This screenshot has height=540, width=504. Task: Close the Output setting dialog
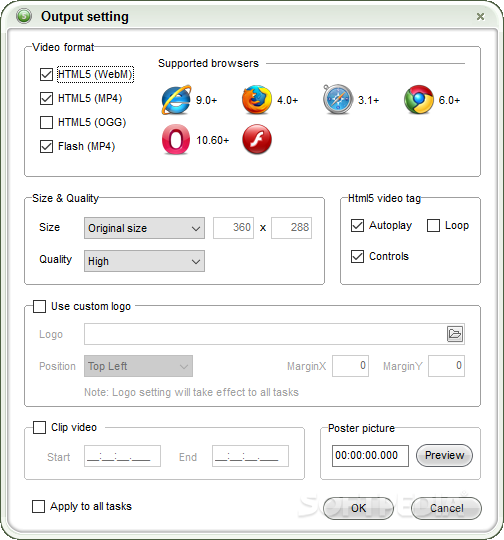480,16
